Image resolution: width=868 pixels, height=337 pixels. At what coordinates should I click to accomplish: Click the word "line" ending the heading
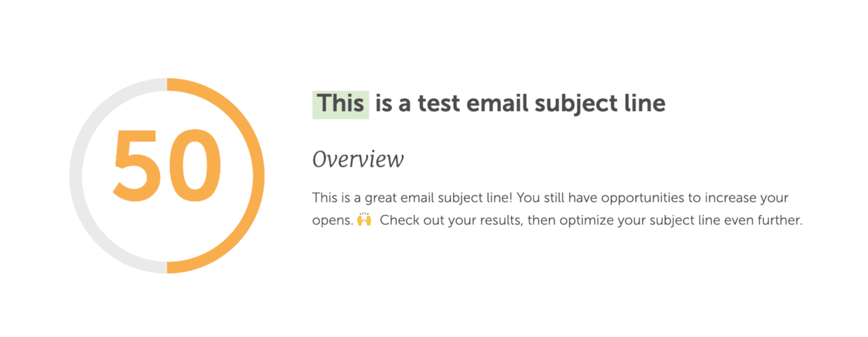click(643, 103)
